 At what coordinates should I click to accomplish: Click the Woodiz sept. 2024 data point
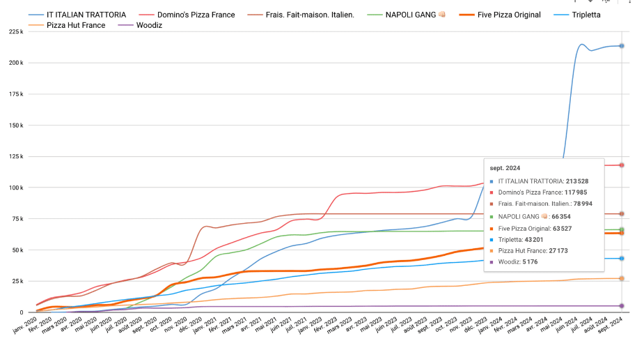pyautogui.click(x=622, y=306)
